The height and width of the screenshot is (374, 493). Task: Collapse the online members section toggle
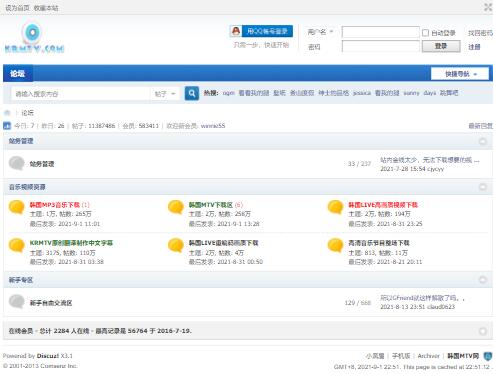(x=482, y=331)
